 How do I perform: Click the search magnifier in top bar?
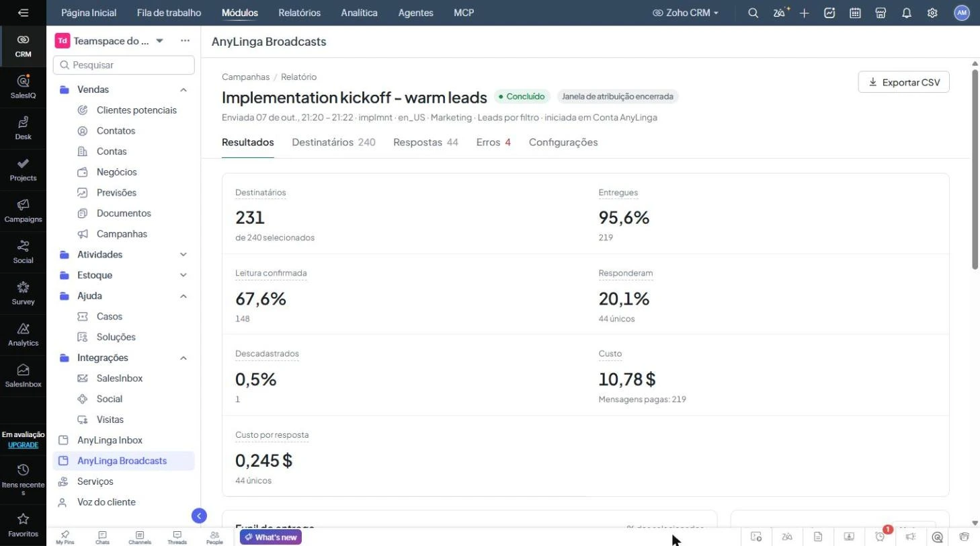pyautogui.click(x=753, y=13)
